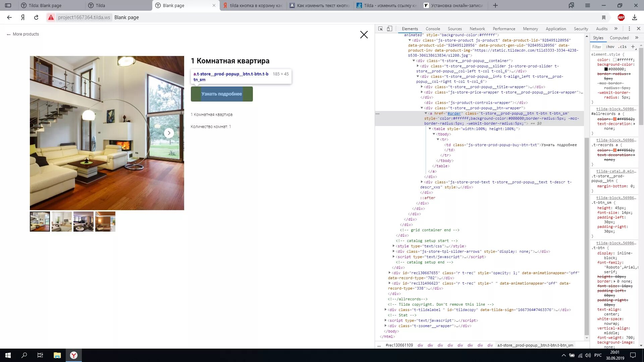
Task: Select the third dark living room thumbnail
Action: [x=84, y=222]
